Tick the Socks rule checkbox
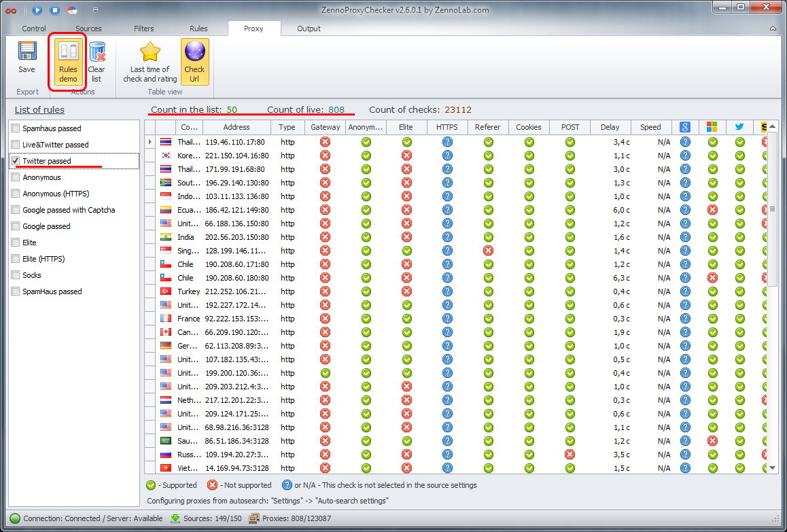 [16, 275]
